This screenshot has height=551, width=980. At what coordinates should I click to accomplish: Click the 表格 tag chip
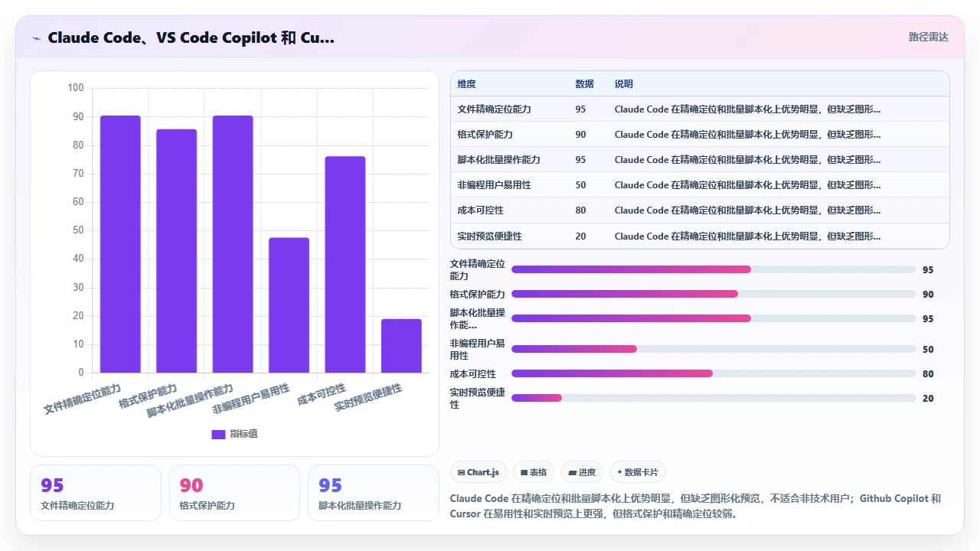pyautogui.click(x=534, y=472)
